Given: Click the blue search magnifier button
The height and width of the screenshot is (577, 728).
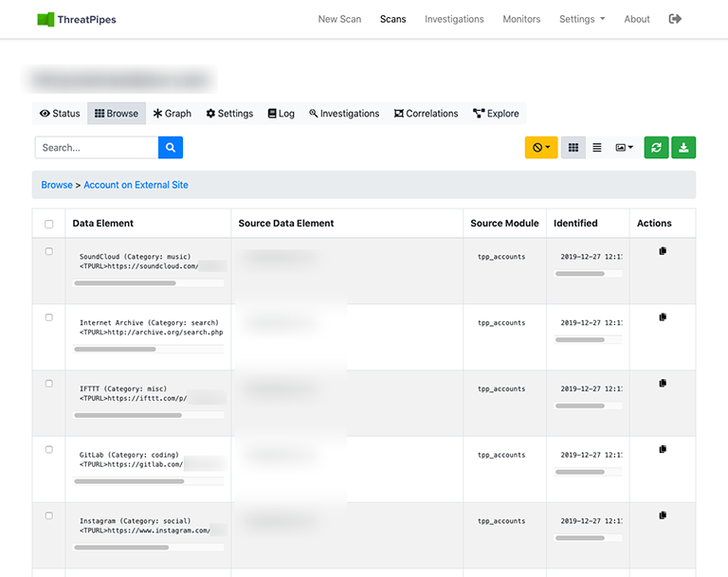Looking at the screenshot, I should click(x=171, y=148).
